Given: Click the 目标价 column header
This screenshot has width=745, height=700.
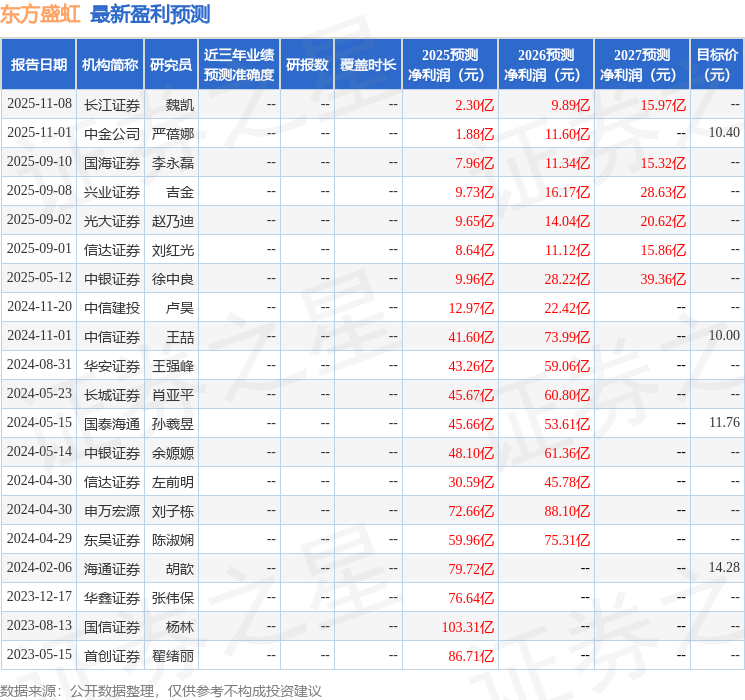Looking at the screenshot, I should pyautogui.click(x=717, y=64).
